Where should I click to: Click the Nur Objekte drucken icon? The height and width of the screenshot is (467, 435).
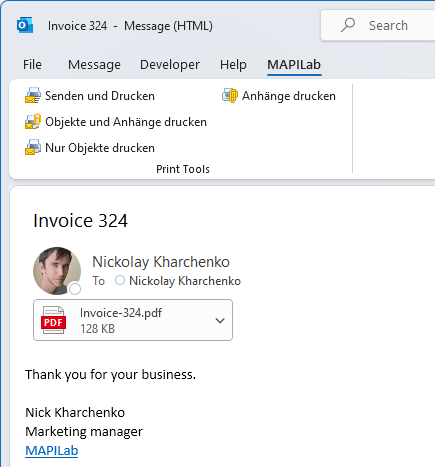point(33,148)
